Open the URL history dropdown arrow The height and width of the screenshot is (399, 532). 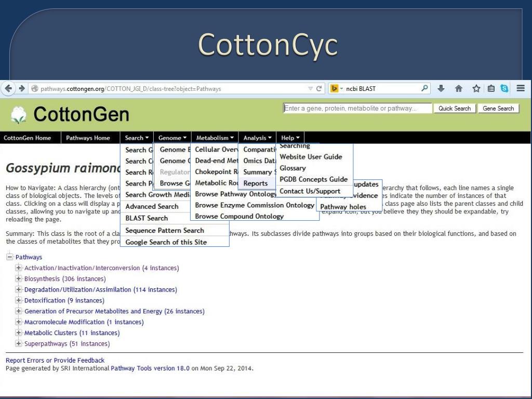click(x=310, y=88)
